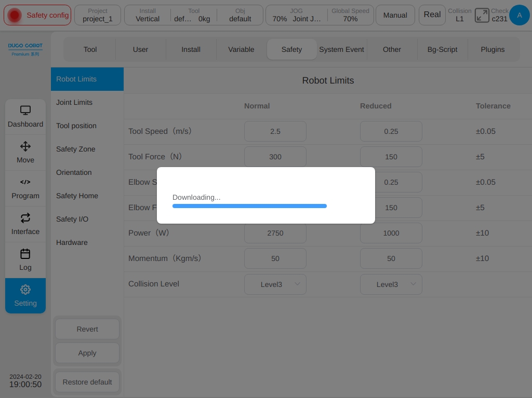Edit the Reduced Tool Force field

tap(391, 157)
